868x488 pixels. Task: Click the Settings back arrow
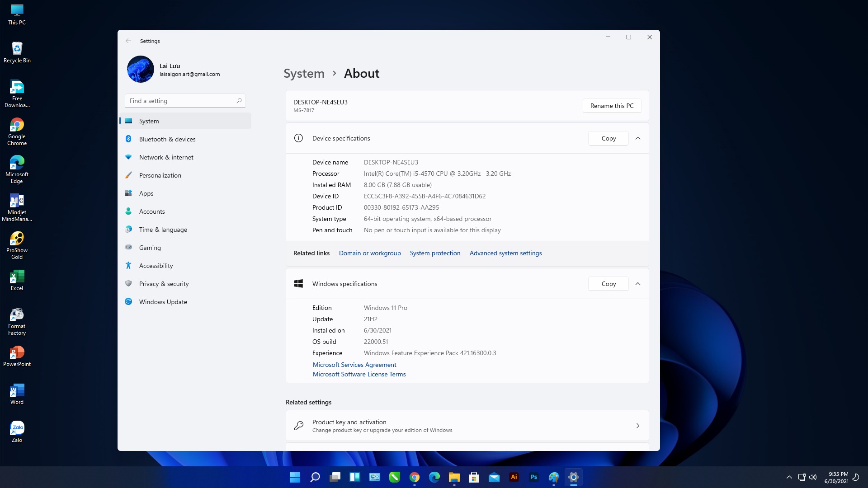128,41
